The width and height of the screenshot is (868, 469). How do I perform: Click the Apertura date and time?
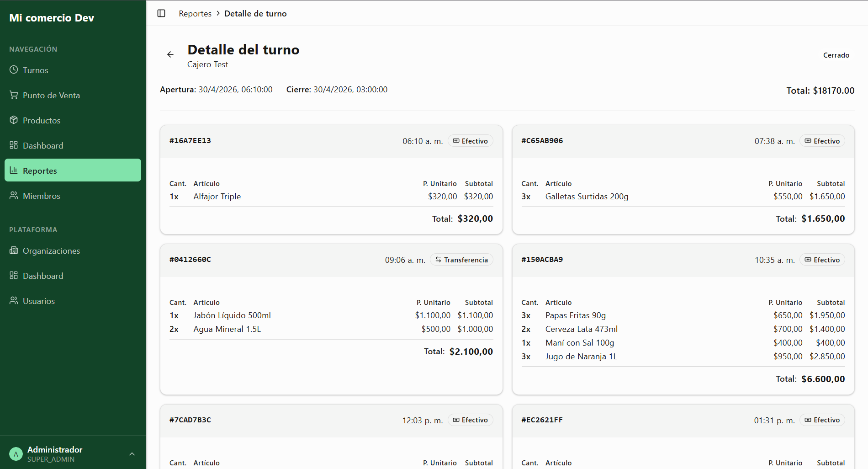tap(216, 90)
